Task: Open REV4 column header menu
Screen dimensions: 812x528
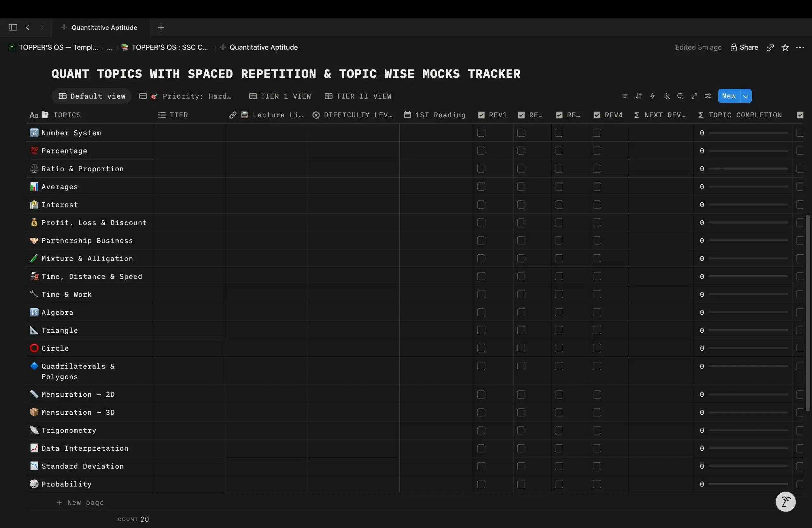Action: tap(609, 115)
